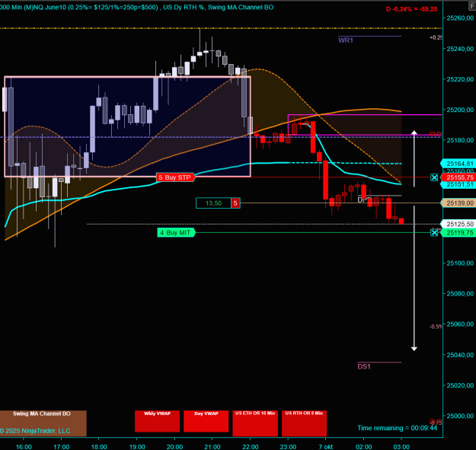476x450 pixels.
Task: Click the 19:00 time axis label
Action: coord(137,447)
